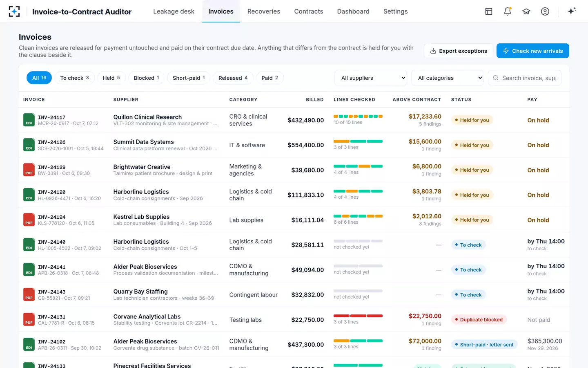Click the Invoice-to-Contract Auditor logo icon

tap(14, 11)
